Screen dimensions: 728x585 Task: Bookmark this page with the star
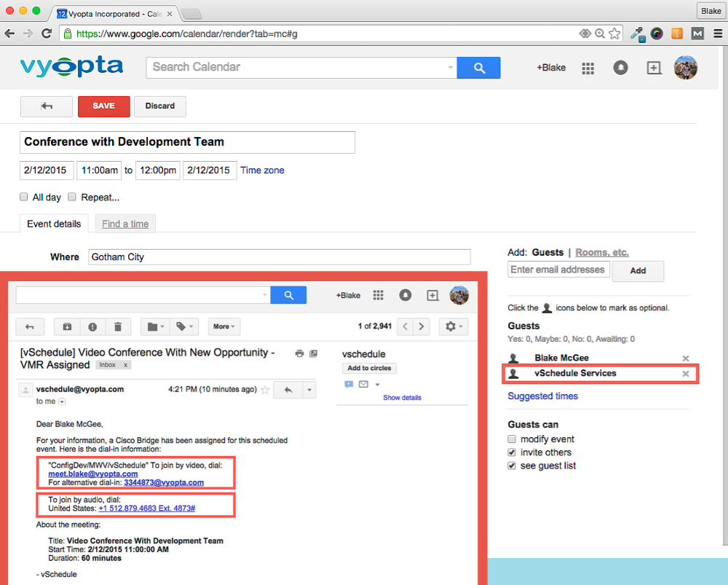[614, 34]
